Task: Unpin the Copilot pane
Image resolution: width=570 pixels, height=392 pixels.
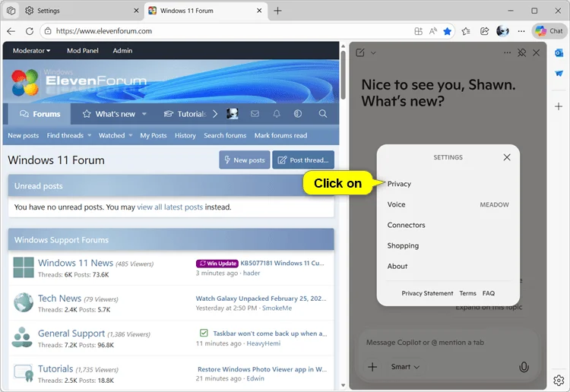Action: pos(521,53)
